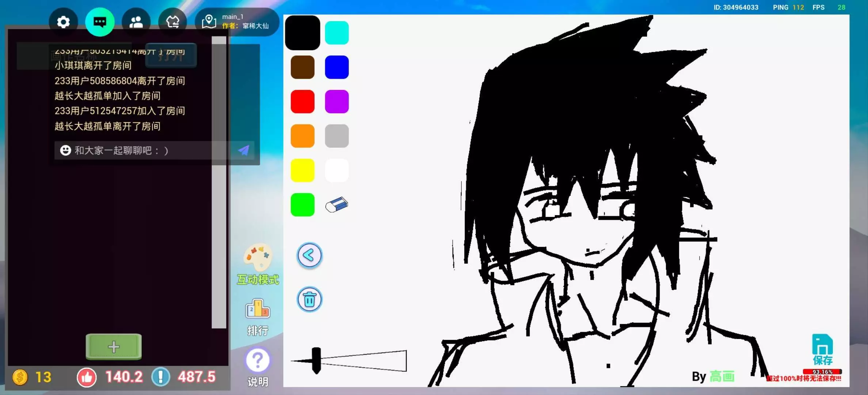The image size is (868, 395).
Task: Save the drawing with 保存
Action: [822, 349]
